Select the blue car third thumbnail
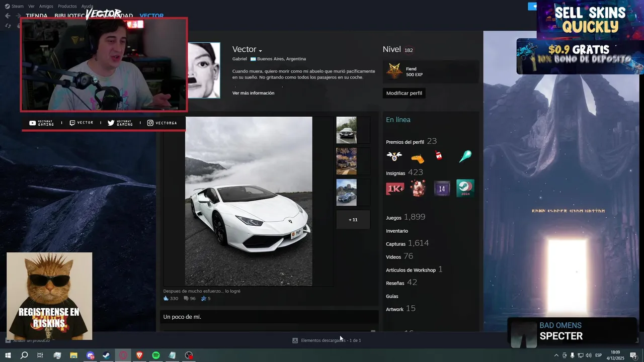This screenshot has height=362, width=644. click(x=346, y=193)
